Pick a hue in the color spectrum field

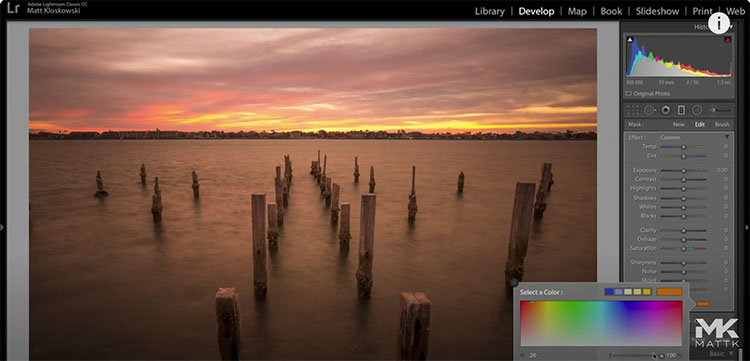(601, 323)
